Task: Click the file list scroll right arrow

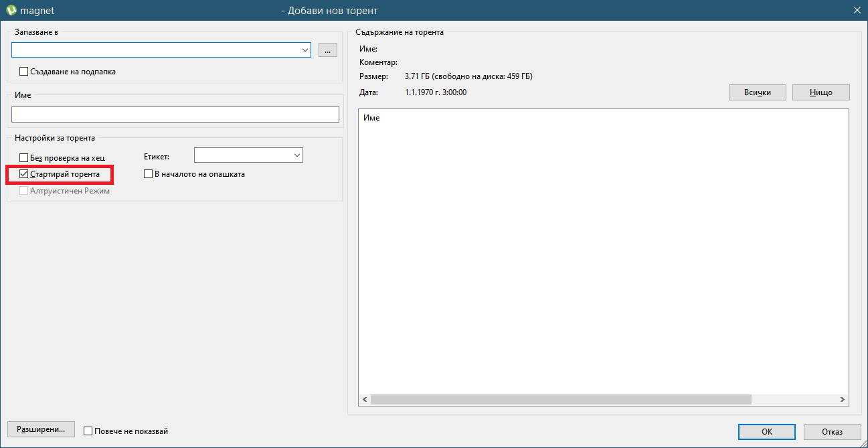Action: tap(843, 399)
